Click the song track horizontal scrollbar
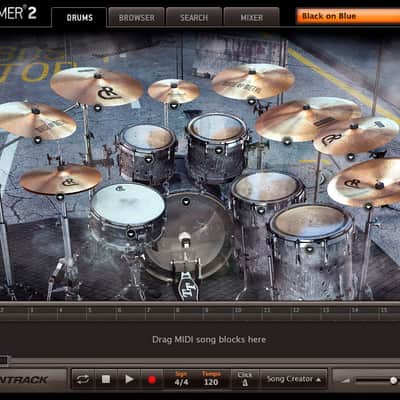The width and height of the screenshot is (400, 400). pyautogui.click(x=200, y=361)
